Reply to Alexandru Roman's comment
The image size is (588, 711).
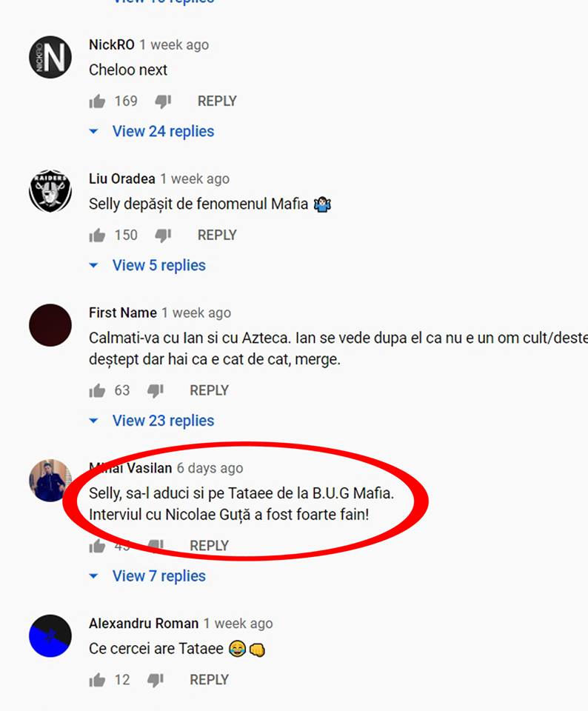point(209,680)
